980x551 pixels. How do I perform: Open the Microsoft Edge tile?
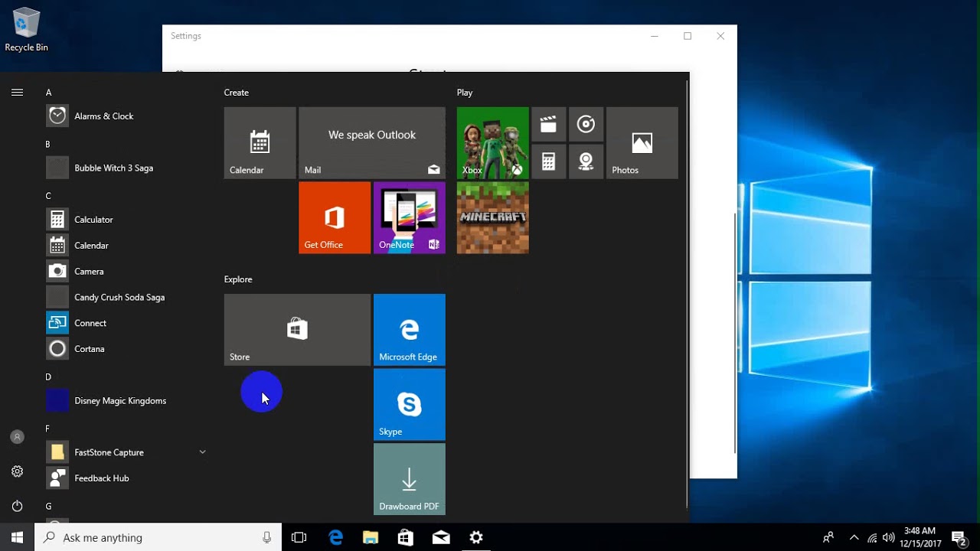(x=410, y=330)
